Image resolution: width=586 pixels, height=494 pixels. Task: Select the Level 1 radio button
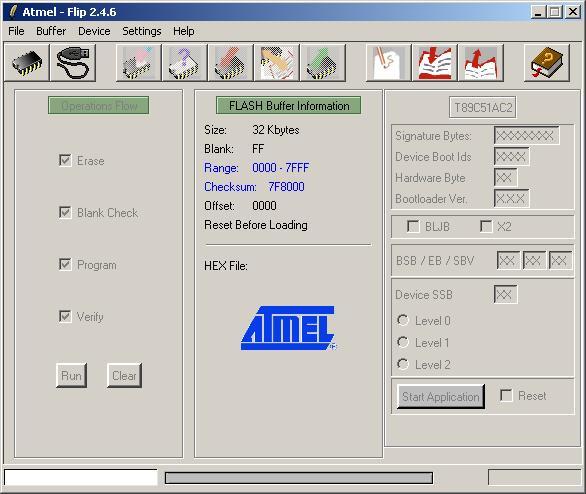pos(403,342)
